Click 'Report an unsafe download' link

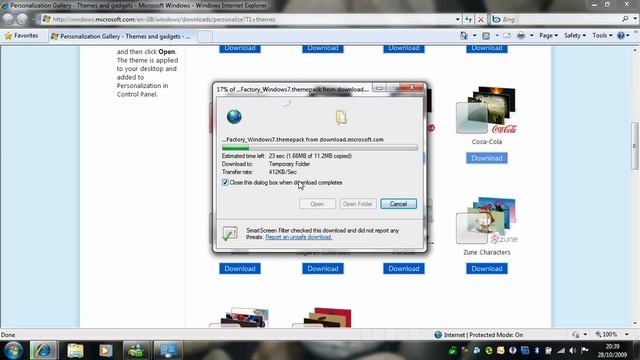coord(298,237)
